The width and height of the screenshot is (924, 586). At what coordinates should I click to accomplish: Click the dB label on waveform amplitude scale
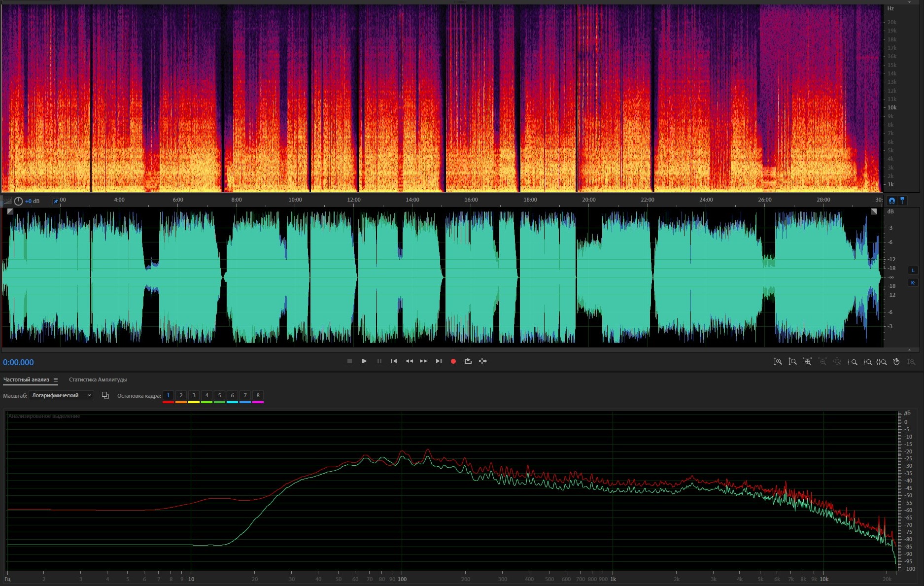pos(890,211)
